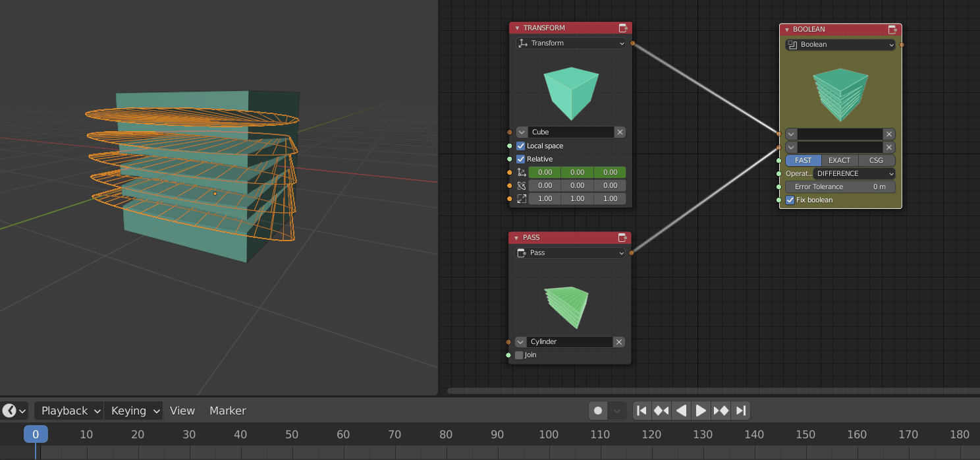Open the auto keyframing options dropdown

(617, 411)
